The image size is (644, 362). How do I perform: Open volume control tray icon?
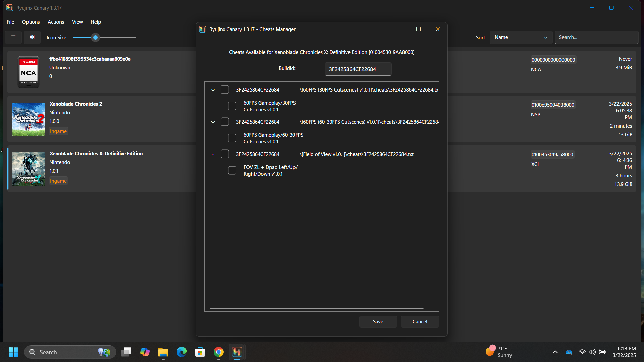[x=592, y=352]
